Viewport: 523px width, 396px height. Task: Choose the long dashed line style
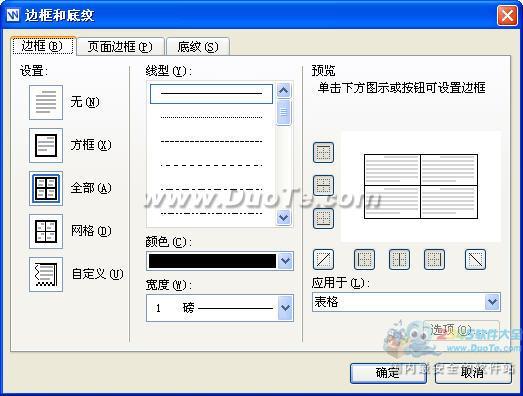(211, 165)
